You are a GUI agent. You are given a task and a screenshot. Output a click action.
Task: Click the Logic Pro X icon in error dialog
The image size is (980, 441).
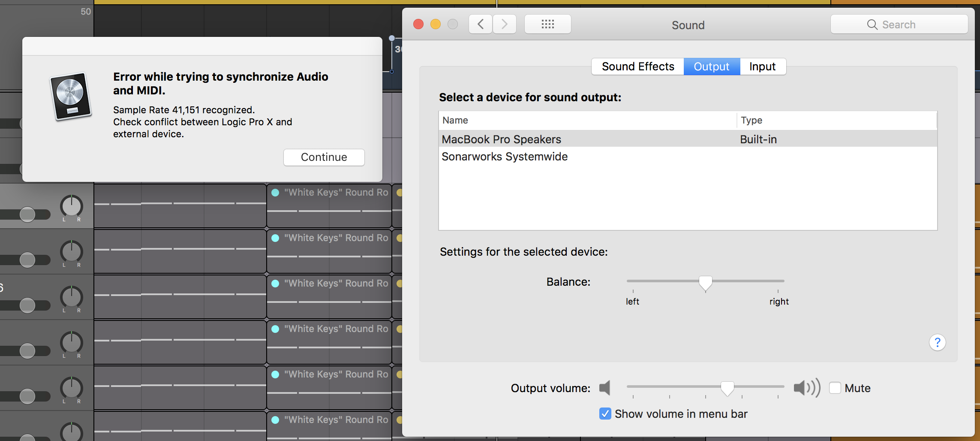coord(71,96)
